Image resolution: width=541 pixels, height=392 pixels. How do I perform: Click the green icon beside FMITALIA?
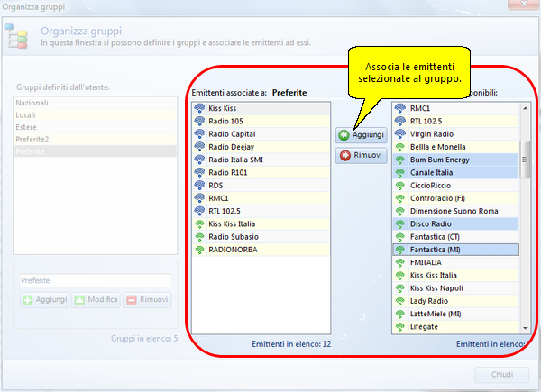(x=399, y=263)
